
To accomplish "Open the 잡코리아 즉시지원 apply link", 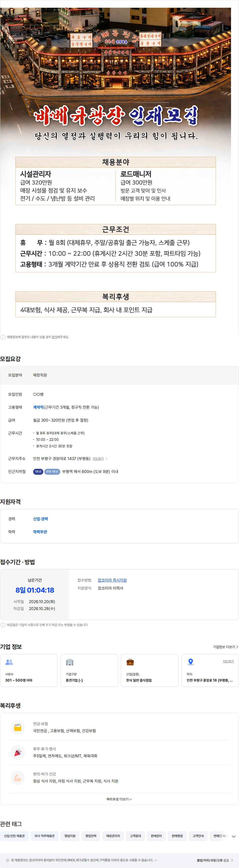I will 112,580.
